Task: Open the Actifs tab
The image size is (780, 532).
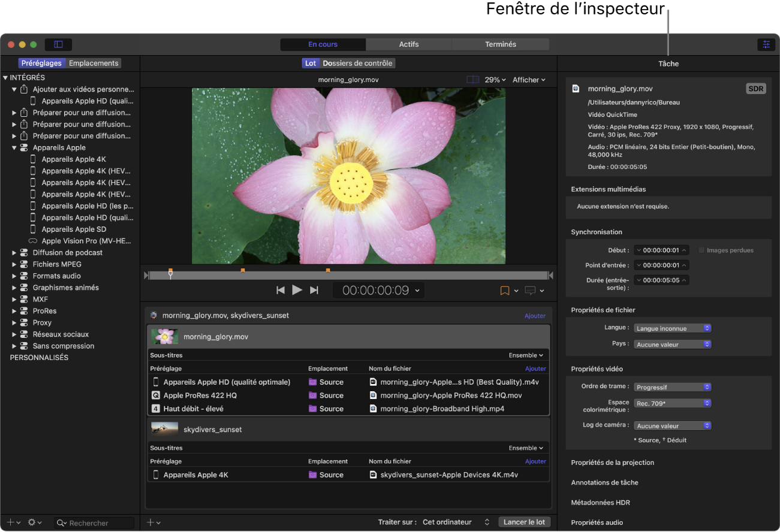Action: 409,44
